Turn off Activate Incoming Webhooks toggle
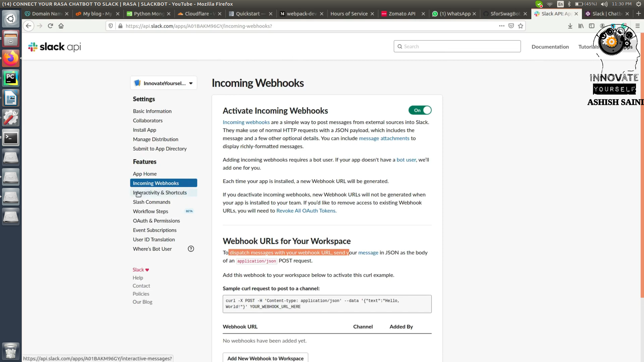This screenshot has width=644, height=362. 420,110
